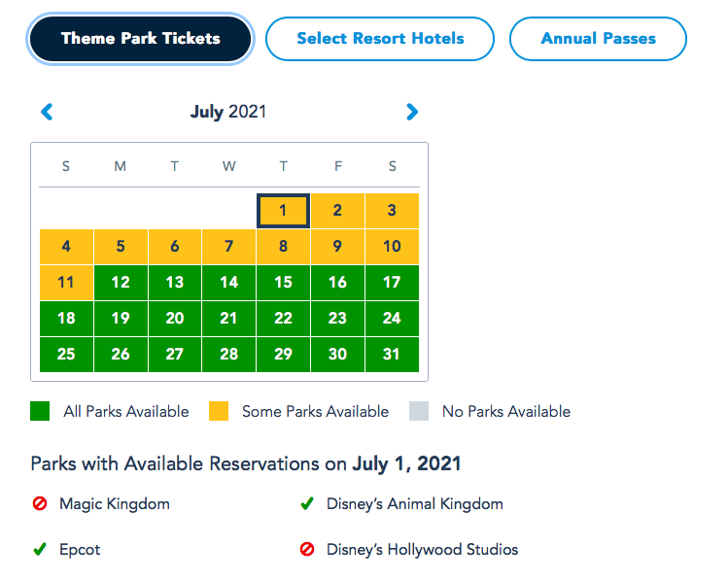Choose July 11 on the calendar

66,283
